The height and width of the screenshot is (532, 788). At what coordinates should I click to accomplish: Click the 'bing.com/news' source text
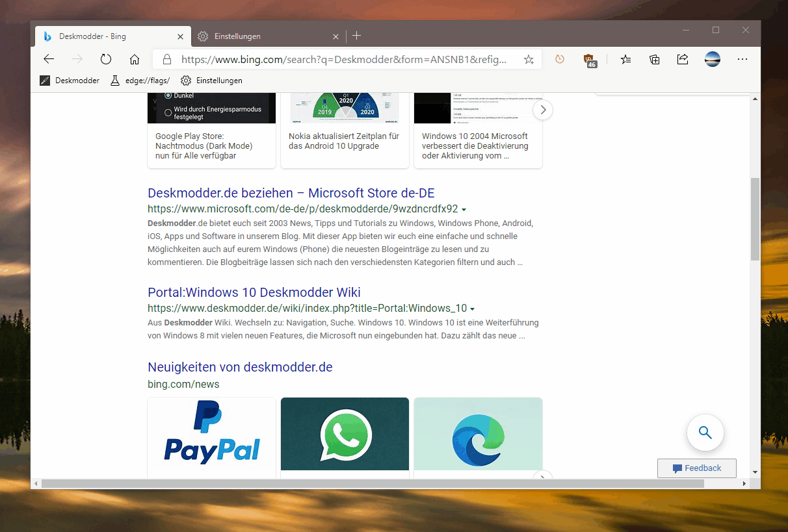(x=183, y=385)
